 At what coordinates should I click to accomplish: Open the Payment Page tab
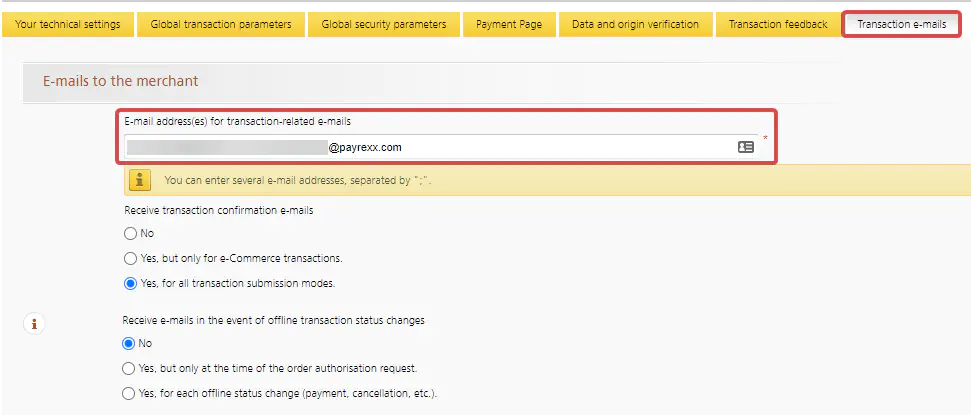(x=509, y=24)
